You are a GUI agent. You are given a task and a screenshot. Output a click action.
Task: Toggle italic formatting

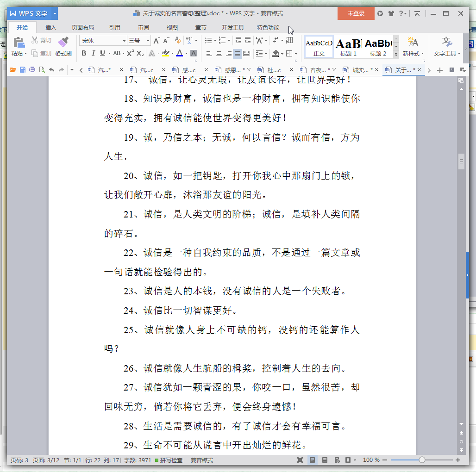[x=93, y=53]
